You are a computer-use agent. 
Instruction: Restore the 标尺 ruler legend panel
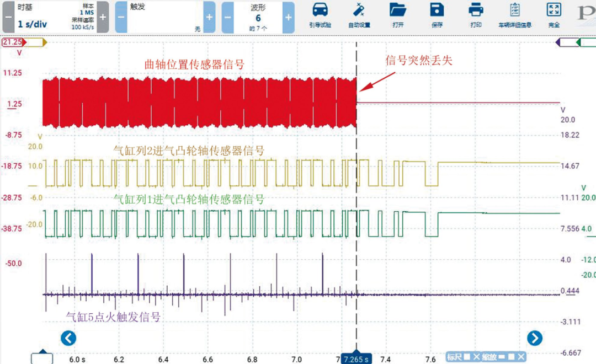coord(467,356)
